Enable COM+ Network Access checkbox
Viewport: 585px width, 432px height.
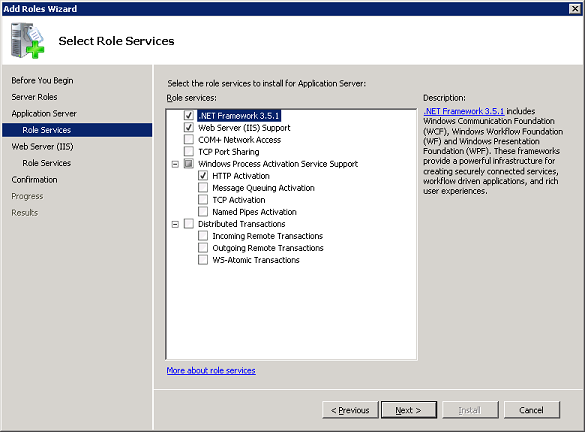click(189, 140)
